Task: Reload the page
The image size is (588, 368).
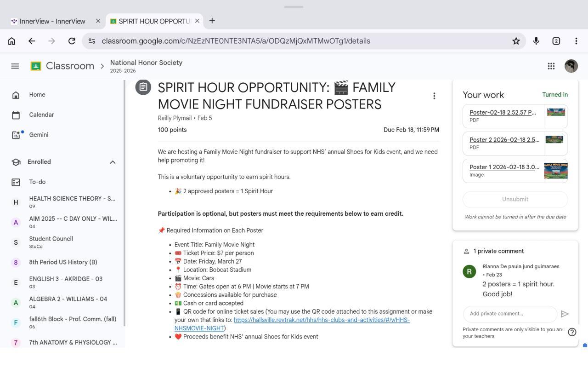Action: pyautogui.click(x=72, y=41)
